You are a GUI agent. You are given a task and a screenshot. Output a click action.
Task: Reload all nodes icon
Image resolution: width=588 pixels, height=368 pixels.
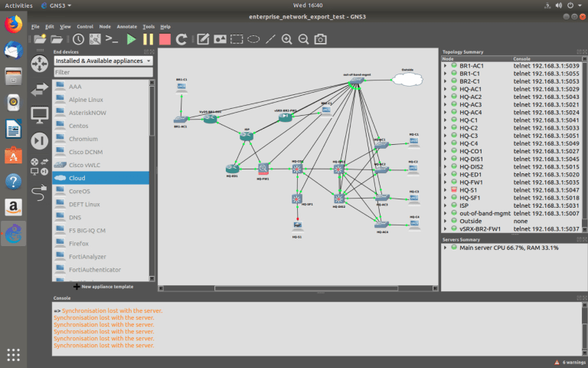pyautogui.click(x=181, y=39)
